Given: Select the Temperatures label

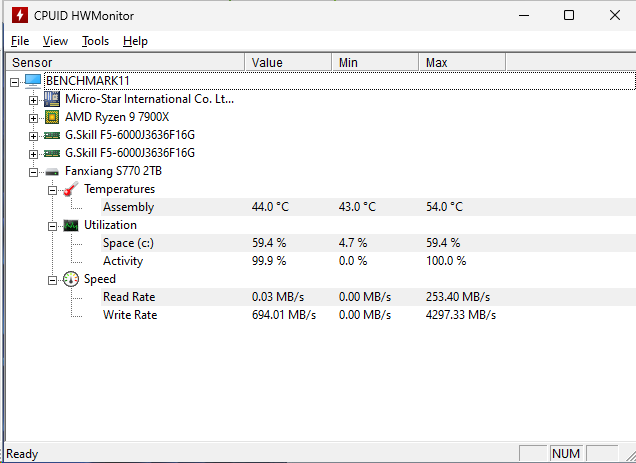Looking at the screenshot, I should point(119,189).
